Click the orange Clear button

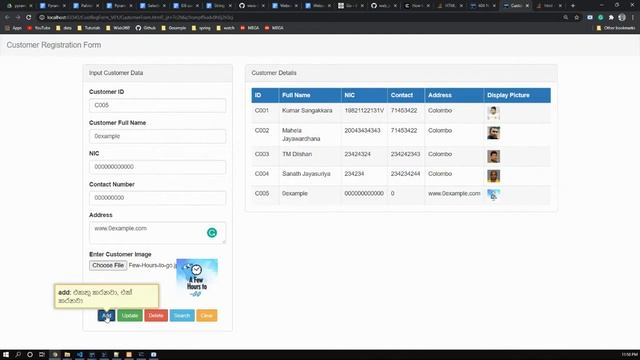coord(207,316)
